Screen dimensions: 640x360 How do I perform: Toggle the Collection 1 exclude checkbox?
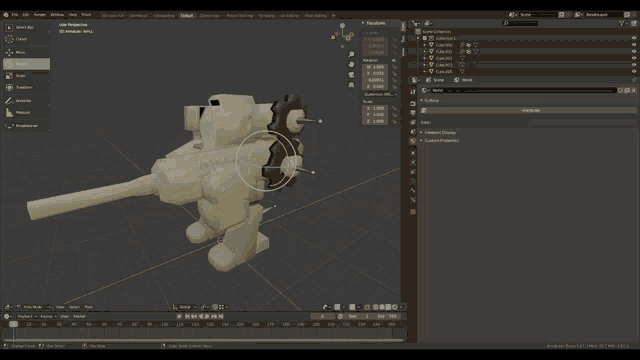coord(424,38)
